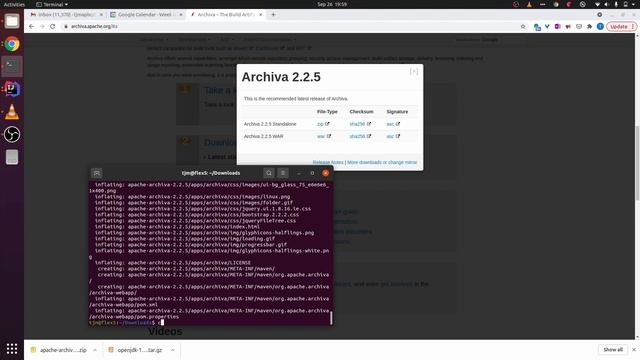Open the WAR sha256 checksum link

pyautogui.click(x=357, y=136)
